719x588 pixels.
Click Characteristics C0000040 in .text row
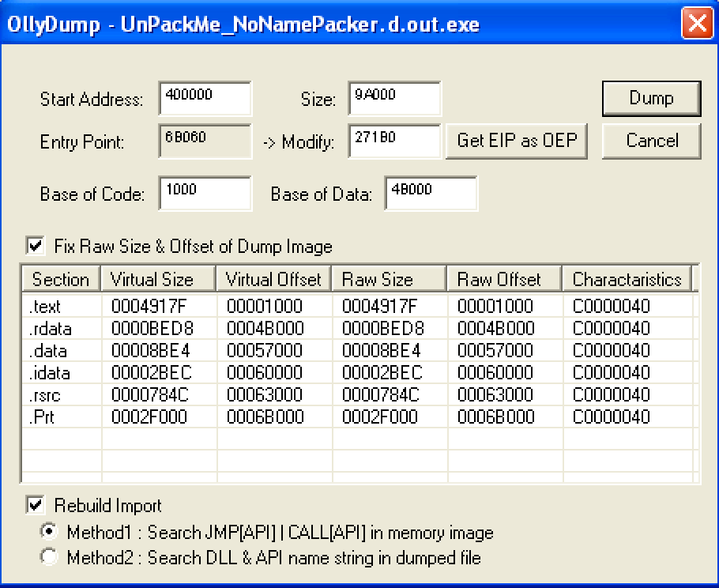tap(612, 306)
